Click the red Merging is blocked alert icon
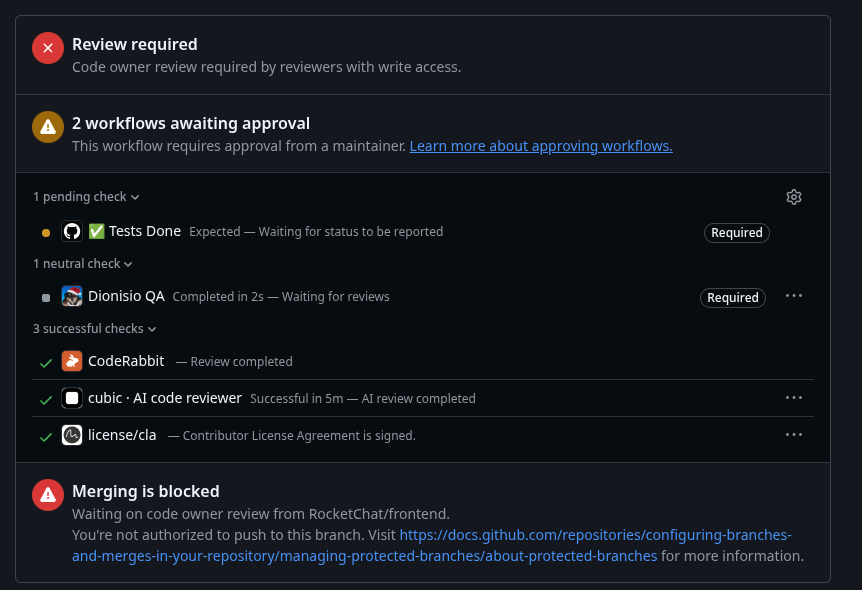The height and width of the screenshot is (590, 862). pyautogui.click(x=48, y=495)
